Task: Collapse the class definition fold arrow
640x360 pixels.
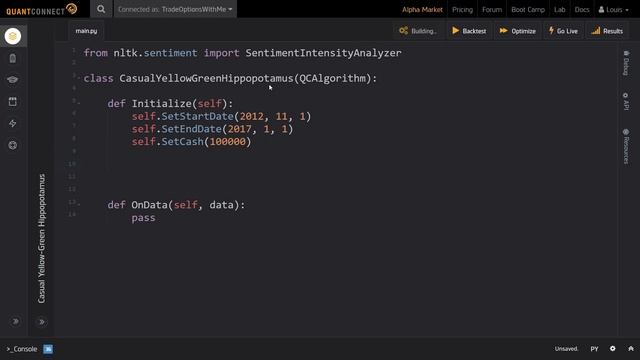Action: click(x=79, y=78)
